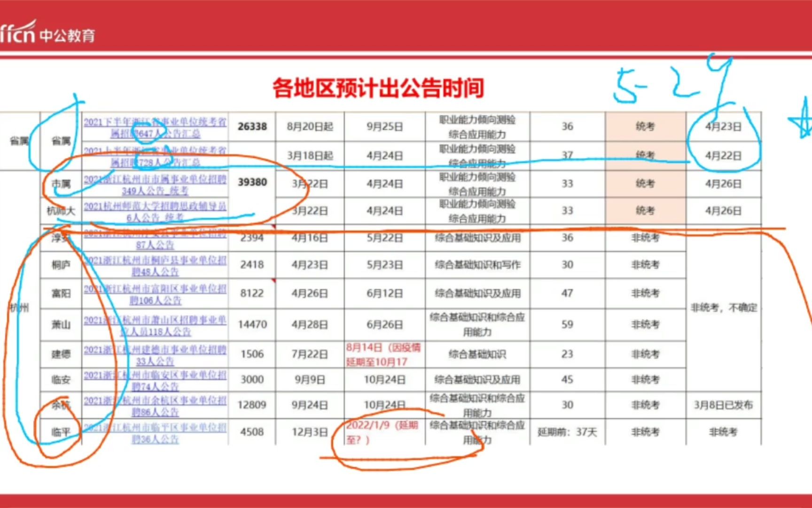
Task: Select the cell showing 26338
Action: [x=252, y=127]
